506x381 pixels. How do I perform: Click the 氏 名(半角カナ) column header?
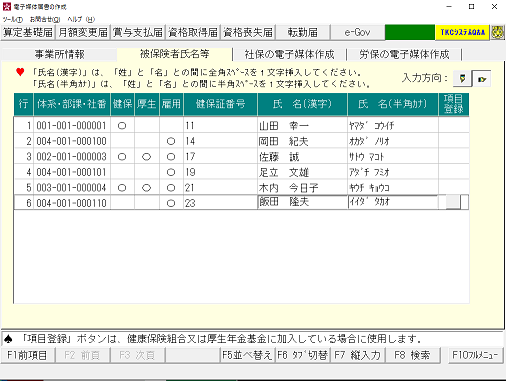coord(393,104)
